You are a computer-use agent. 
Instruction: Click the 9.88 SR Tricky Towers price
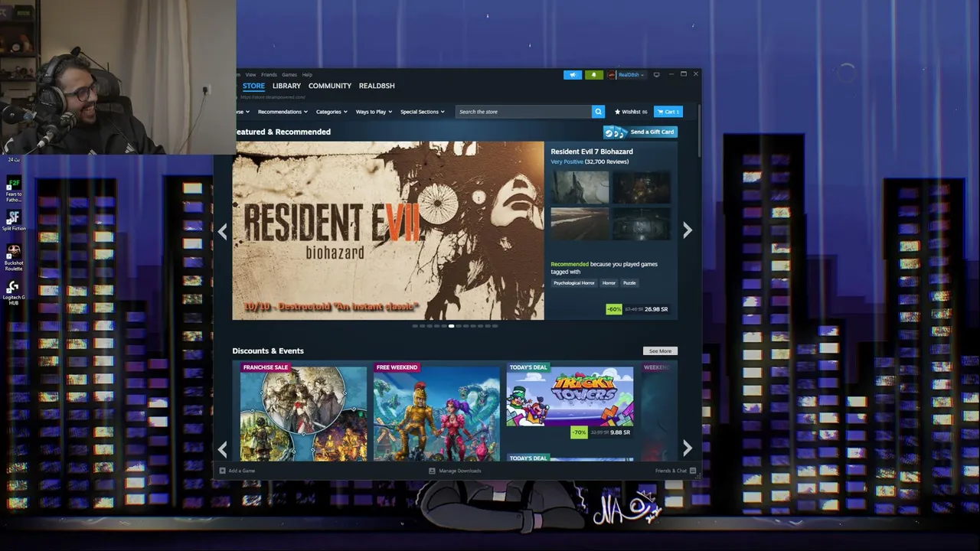click(619, 432)
